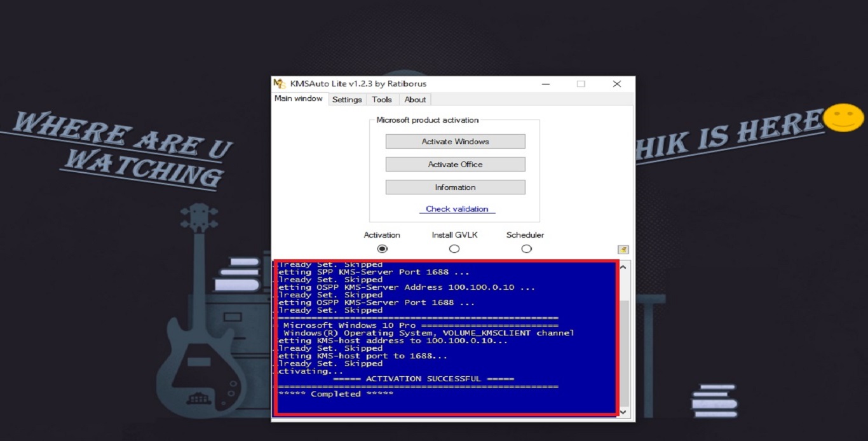Open the Check validation link
The height and width of the screenshot is (441, 868).
coord(457,209)
